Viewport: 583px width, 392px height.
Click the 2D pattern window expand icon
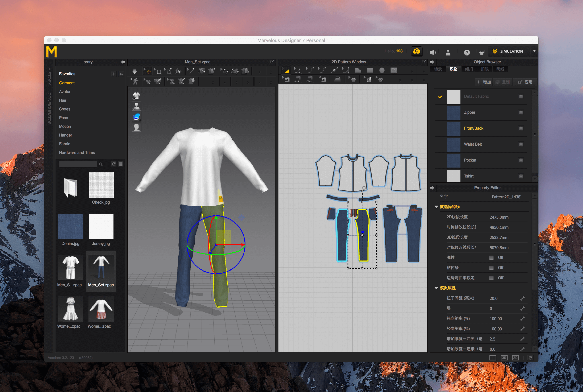point(424,61)
